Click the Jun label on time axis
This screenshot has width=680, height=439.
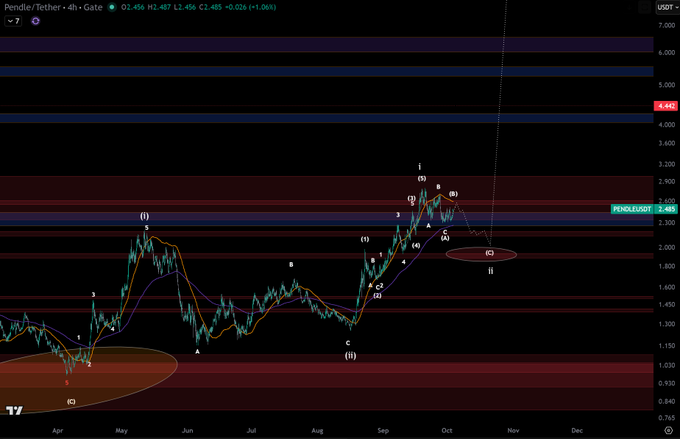click(x=187, y=430)
